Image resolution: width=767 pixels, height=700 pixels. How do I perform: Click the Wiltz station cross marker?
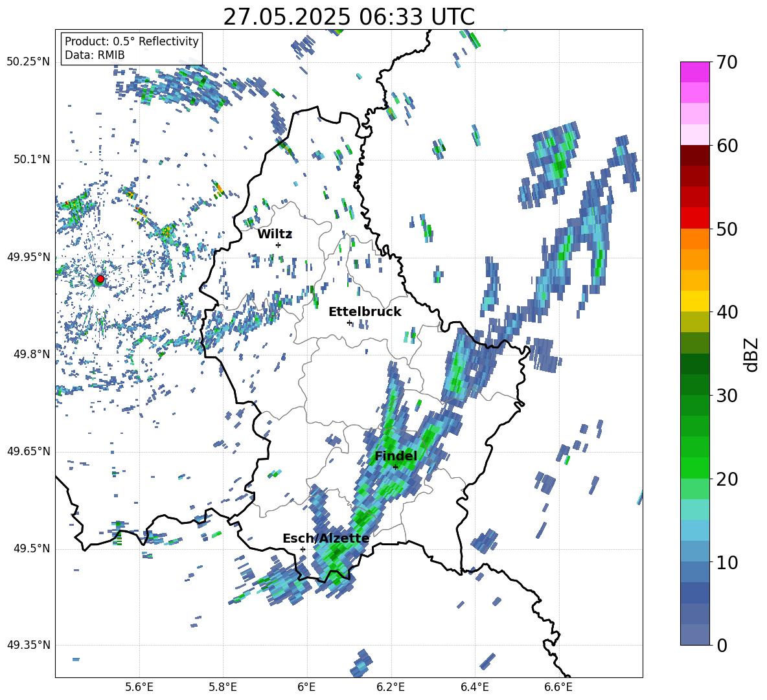tap(279, 245)
